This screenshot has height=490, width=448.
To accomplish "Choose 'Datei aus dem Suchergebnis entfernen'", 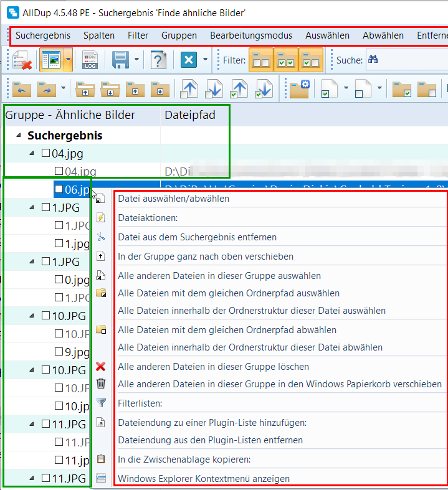I will click(x=197, y=237).
